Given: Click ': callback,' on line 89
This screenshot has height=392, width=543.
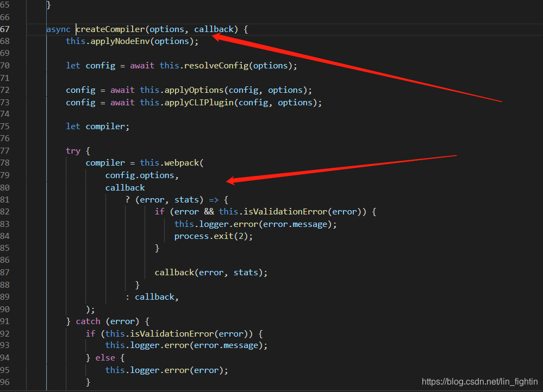Looking at the screenshot, I should [152, 297].
